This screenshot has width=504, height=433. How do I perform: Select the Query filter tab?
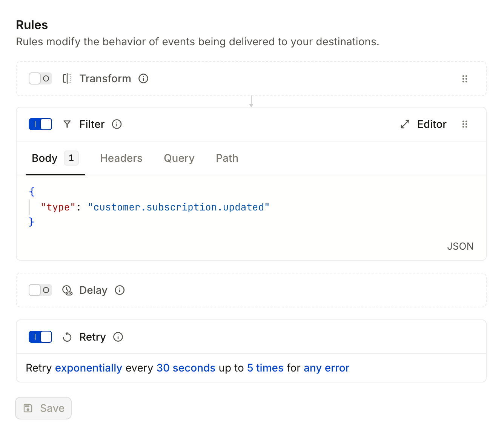(x=179, y=158)
